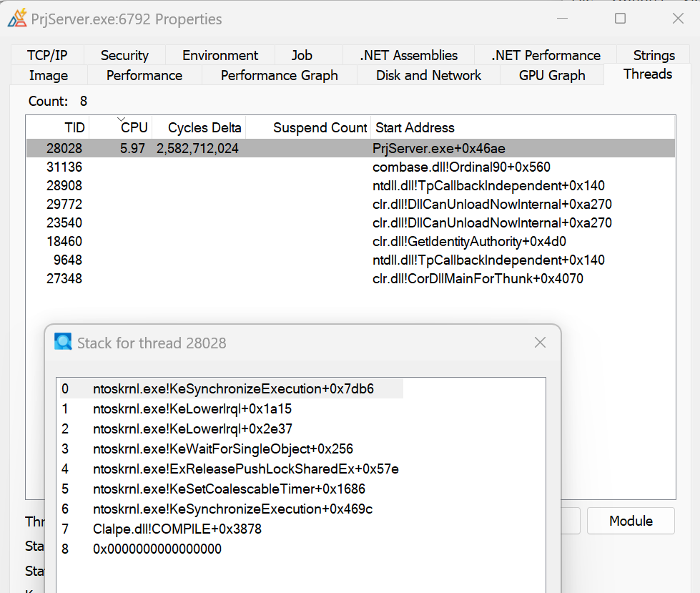Select stack frame 3 KeWaitForSingleObject
The image size is (700, 593).
(222, 449)
